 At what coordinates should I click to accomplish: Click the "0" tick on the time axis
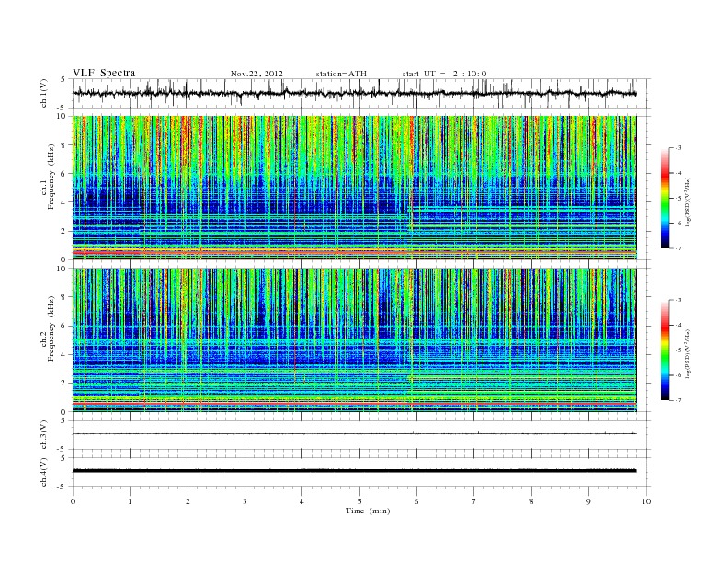[73, 501]
